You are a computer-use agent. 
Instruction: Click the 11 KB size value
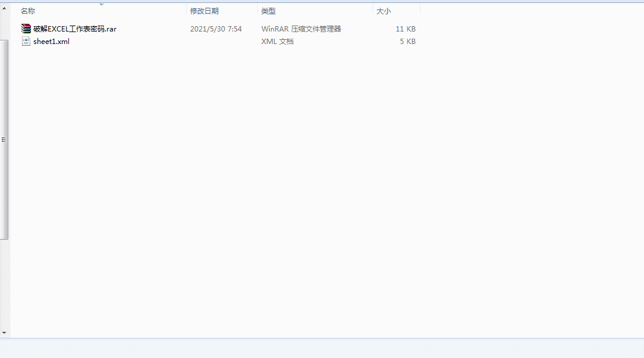[x=405, y=28]
